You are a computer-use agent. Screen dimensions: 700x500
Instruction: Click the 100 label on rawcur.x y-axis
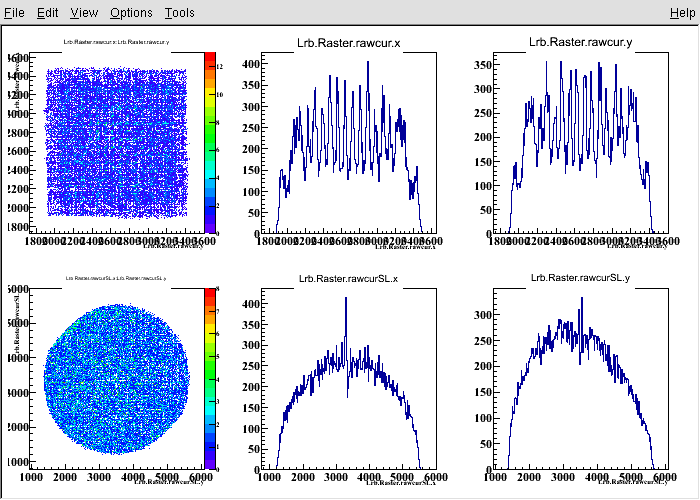pos(251,192)
